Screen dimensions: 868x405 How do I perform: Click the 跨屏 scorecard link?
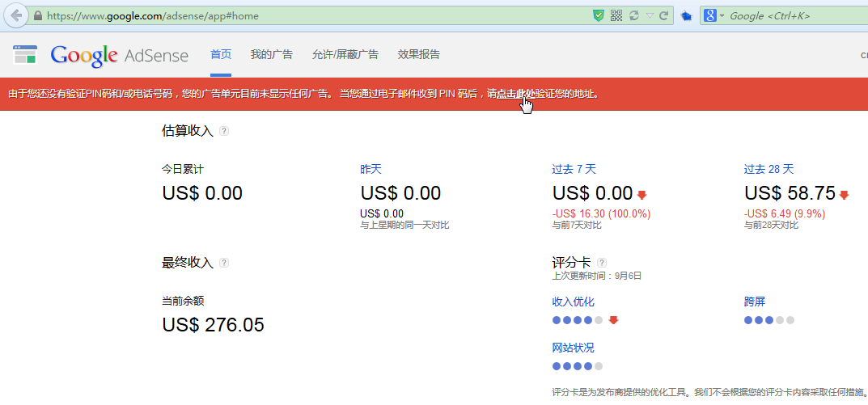pyautogui.click(x=755, y=302)
